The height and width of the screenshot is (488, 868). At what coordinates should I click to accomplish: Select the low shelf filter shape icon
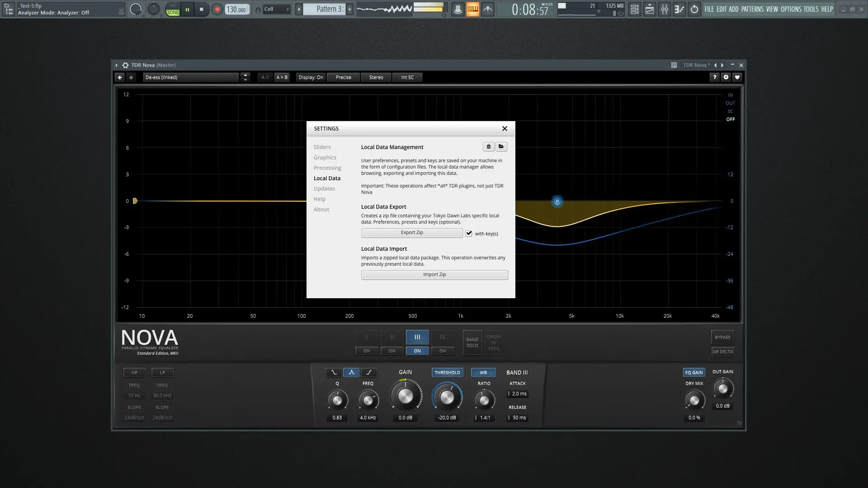point(334,372)
